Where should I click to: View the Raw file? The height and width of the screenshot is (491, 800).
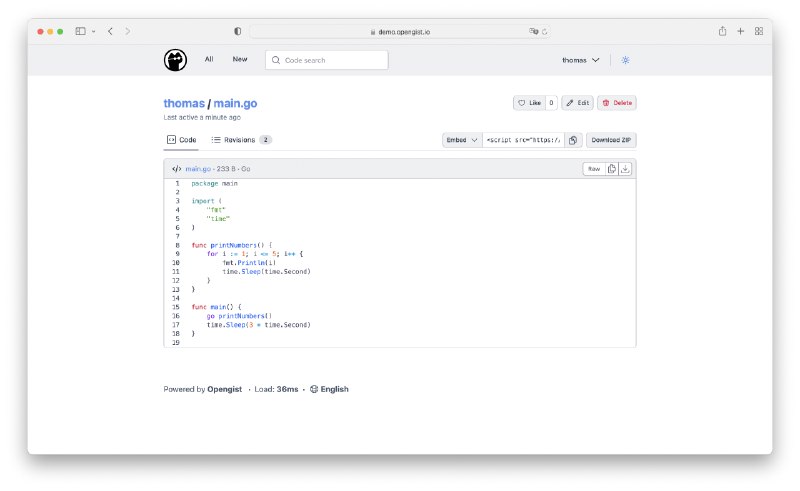pos(593,169)
